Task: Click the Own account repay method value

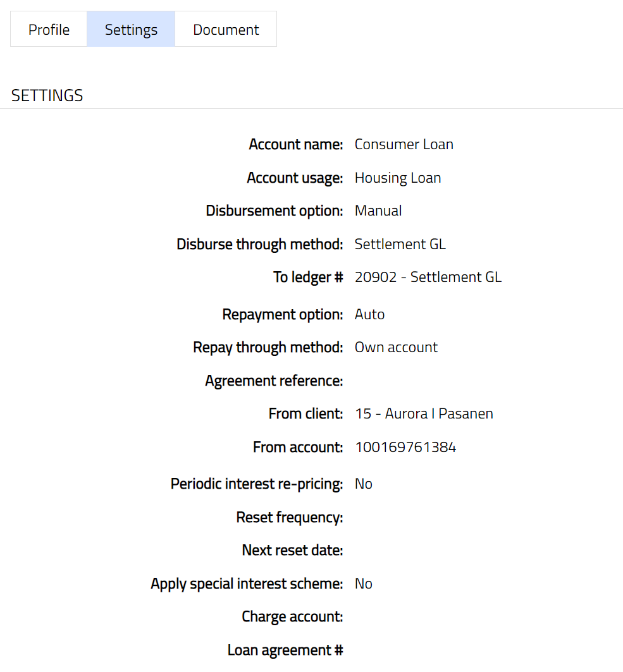Action: (x=396, y=347)
